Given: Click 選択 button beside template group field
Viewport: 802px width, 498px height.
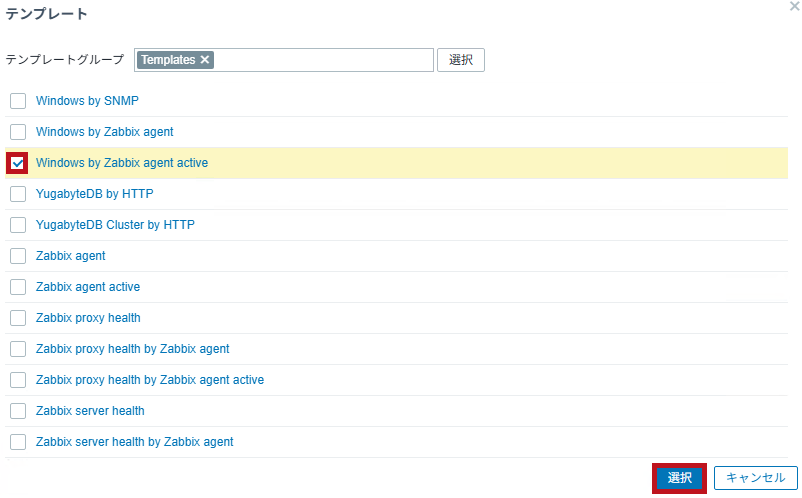Looking at the screenshot, I should tap(461, 60).
